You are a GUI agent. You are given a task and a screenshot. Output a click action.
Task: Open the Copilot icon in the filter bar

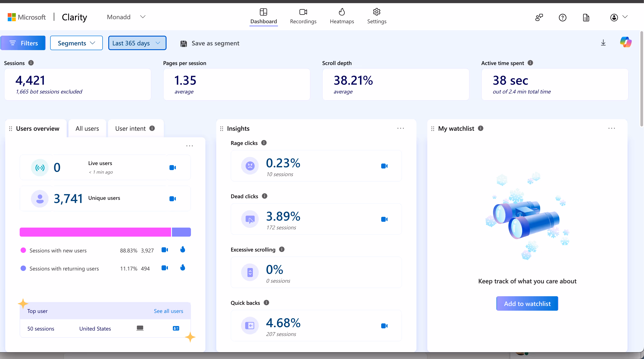[625, 42]
